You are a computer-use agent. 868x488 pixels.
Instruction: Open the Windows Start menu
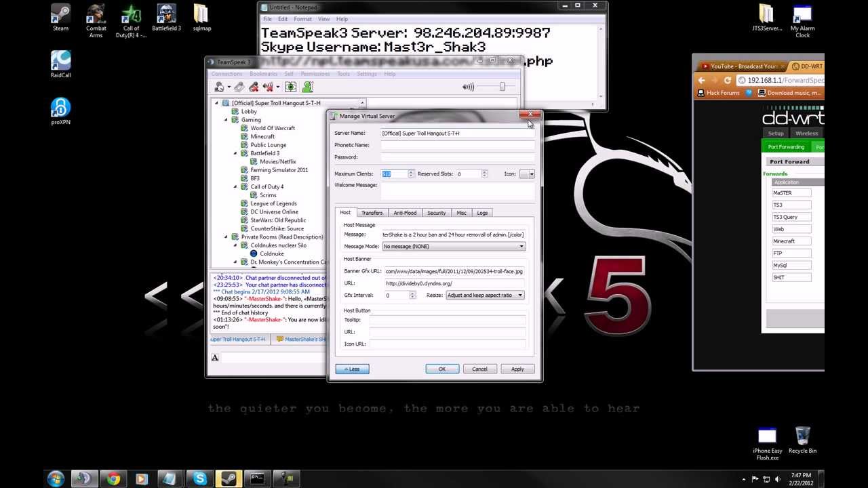(x=56, y=479)
